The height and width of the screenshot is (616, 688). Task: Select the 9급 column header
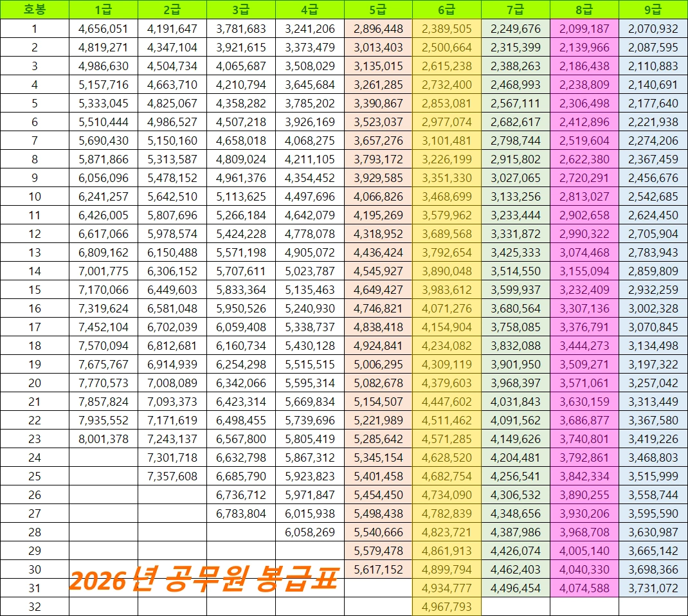653,9
